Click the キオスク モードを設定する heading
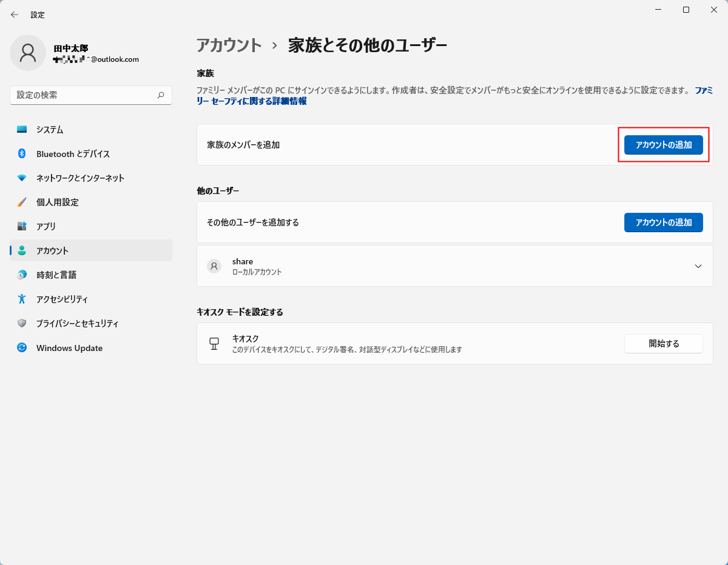The width and height of the screenshot is (728, 565). coord(240,312)
